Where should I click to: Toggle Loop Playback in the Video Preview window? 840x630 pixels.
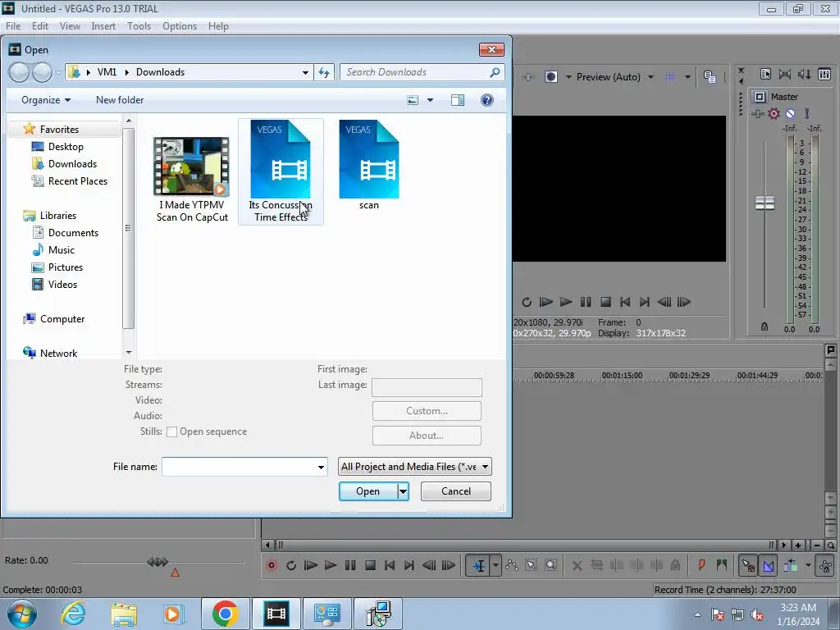pyautogui.click(x=527, y=302)
